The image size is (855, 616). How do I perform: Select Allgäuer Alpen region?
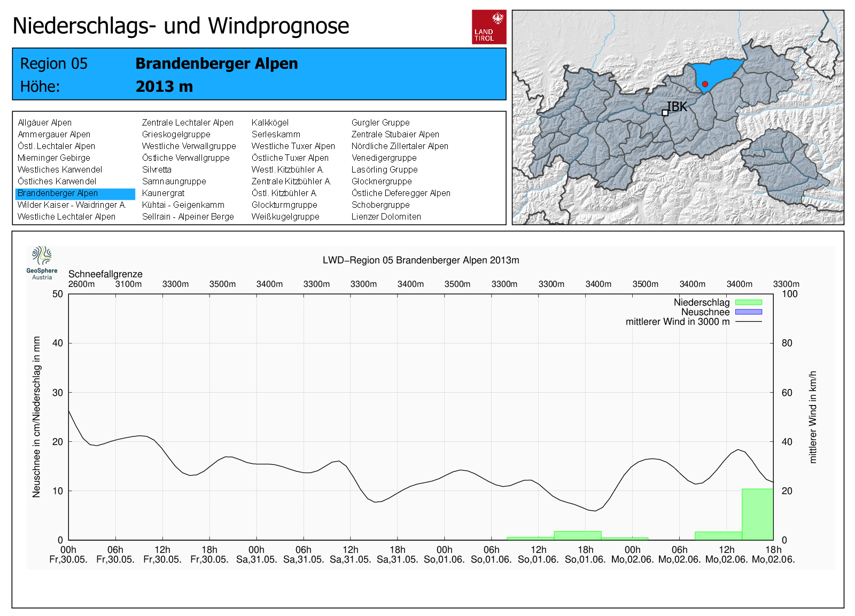(45, 123)
